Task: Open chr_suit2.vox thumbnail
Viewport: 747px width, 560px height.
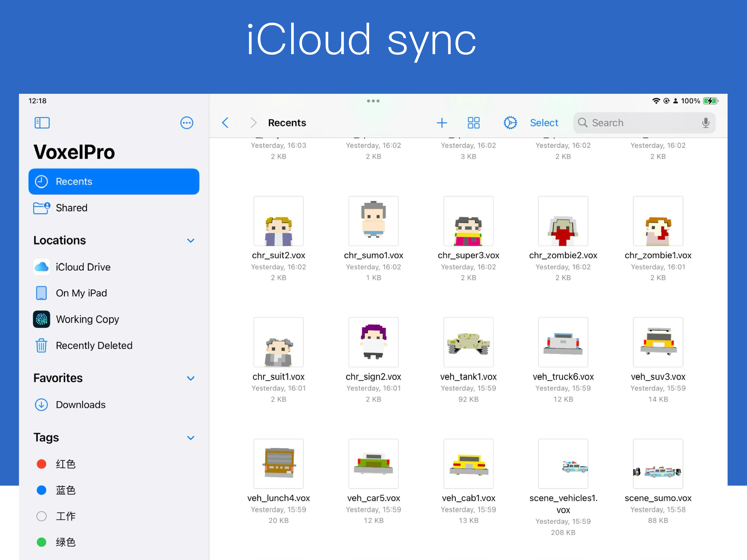Action: (x=279, y=221)
